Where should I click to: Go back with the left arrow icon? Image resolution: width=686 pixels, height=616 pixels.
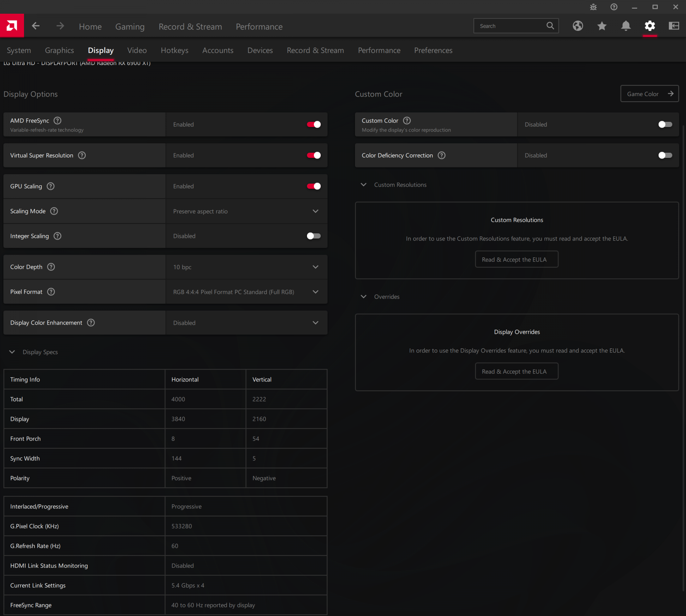point(36,26)
